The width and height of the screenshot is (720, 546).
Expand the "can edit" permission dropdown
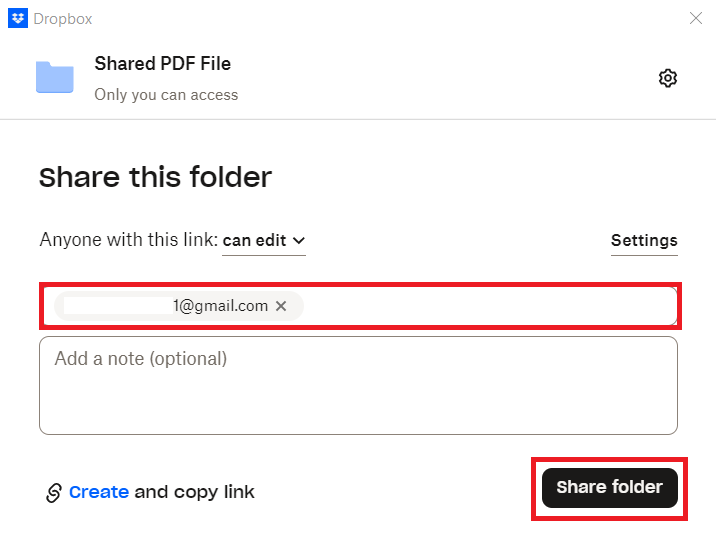pos(263,240)
